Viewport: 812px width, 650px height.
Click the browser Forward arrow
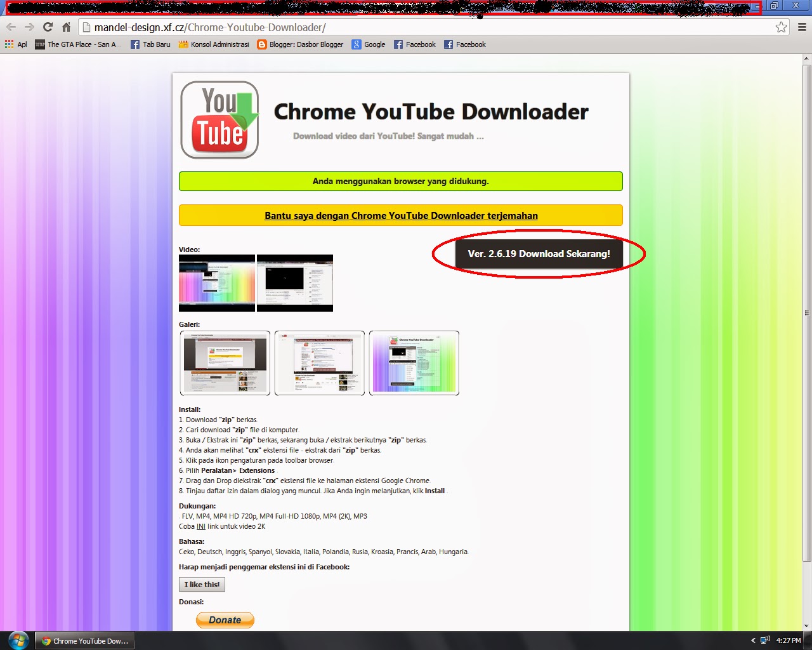click(29, 27)
